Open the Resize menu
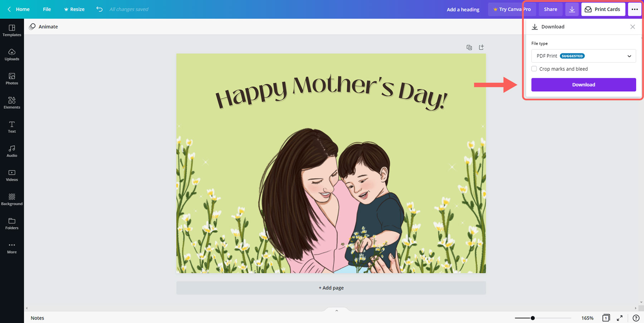 [x=74, y=9]
